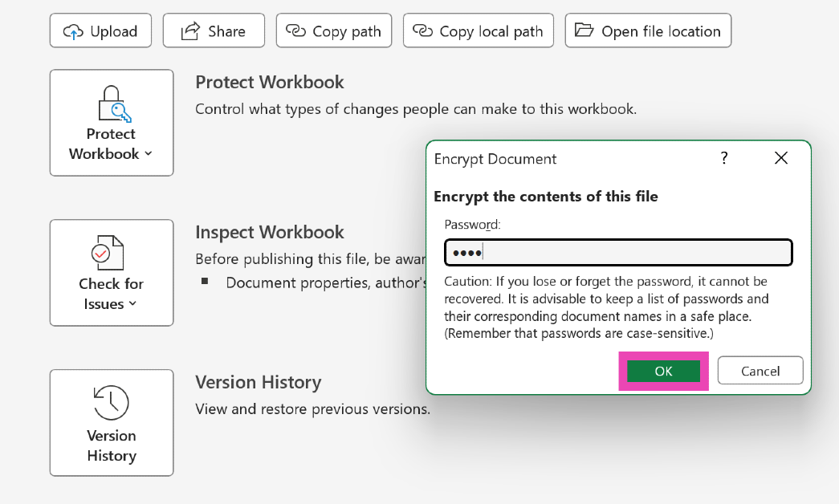The height and width of the screenshot is (504, 839).
Task: Close the Encrypt Document dialog
Action: click(x=781, y=158)
